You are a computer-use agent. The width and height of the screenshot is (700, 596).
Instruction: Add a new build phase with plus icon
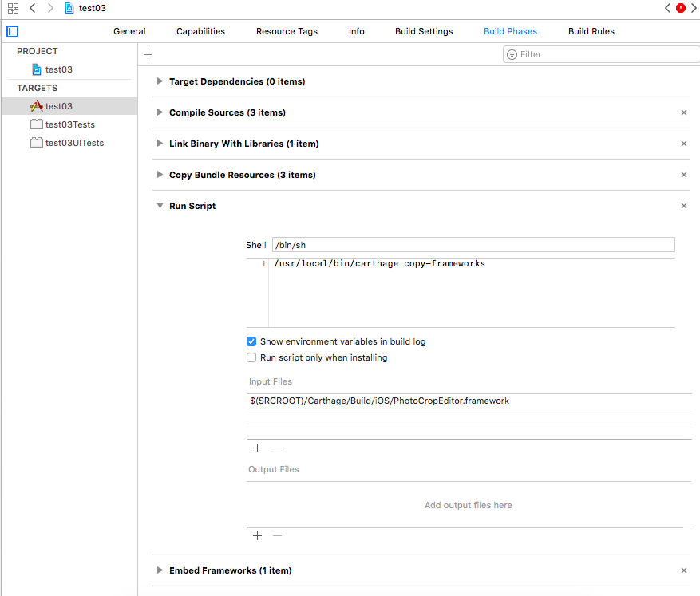(x=148, y=54)
